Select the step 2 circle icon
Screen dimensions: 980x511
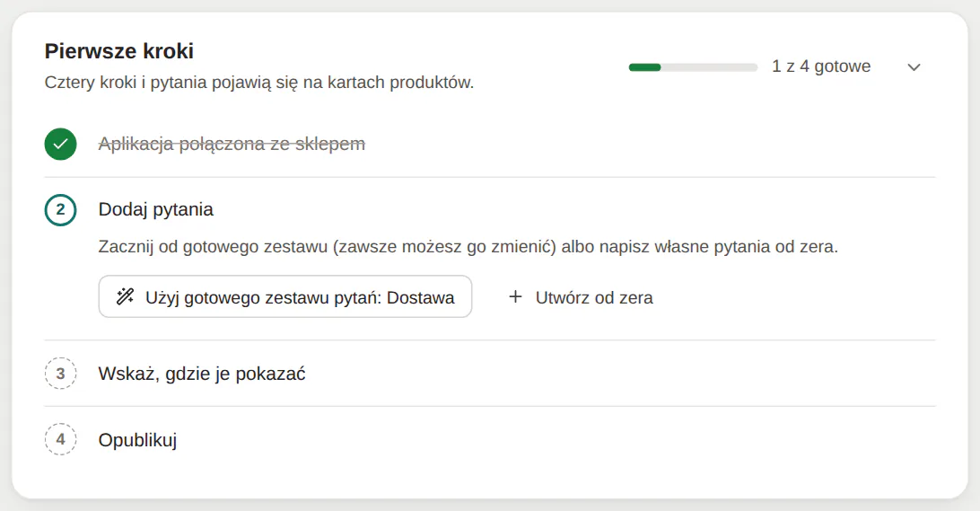click(61, 209)
